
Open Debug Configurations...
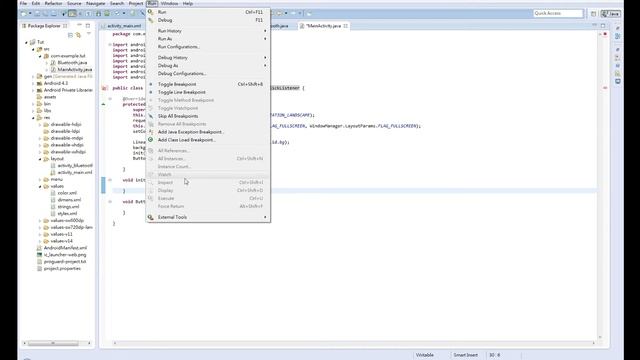(x=208, y=73)
